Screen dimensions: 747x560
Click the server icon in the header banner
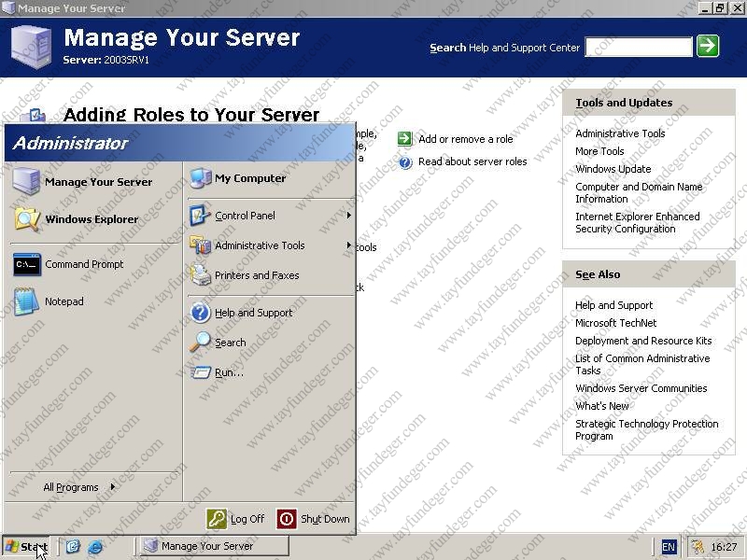tap(31, 47)
